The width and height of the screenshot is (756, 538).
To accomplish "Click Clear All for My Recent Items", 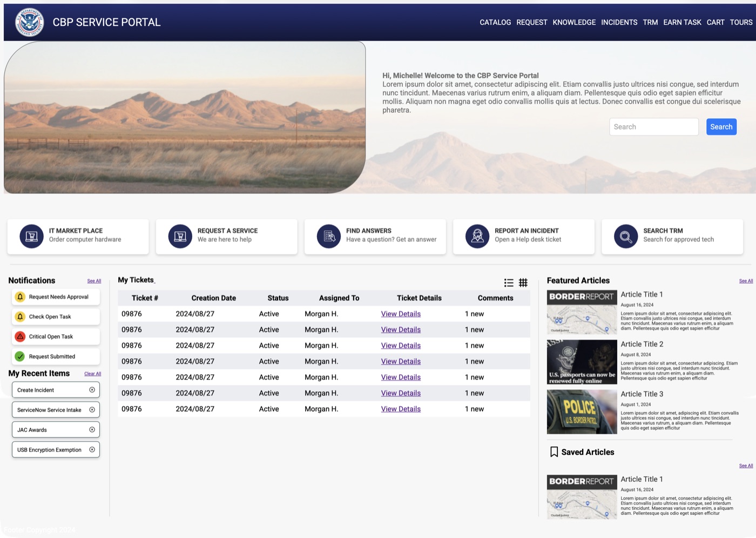I will pyautogui.click(x=92, y=374).
